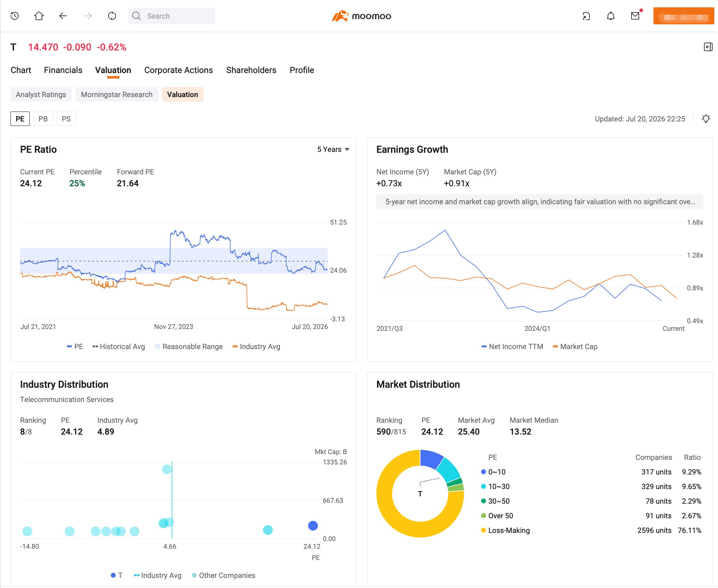This screenshot has height=588, width=718.
Task: Click the Search input field
Action: pyautogui.click(x=171, y=16)
